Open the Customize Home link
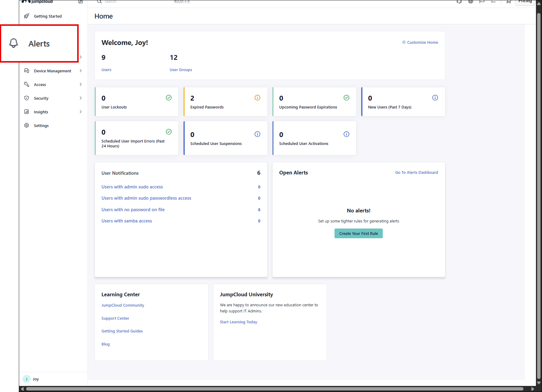The height and width of the screenshot is (392, 542). coord(422,42)
